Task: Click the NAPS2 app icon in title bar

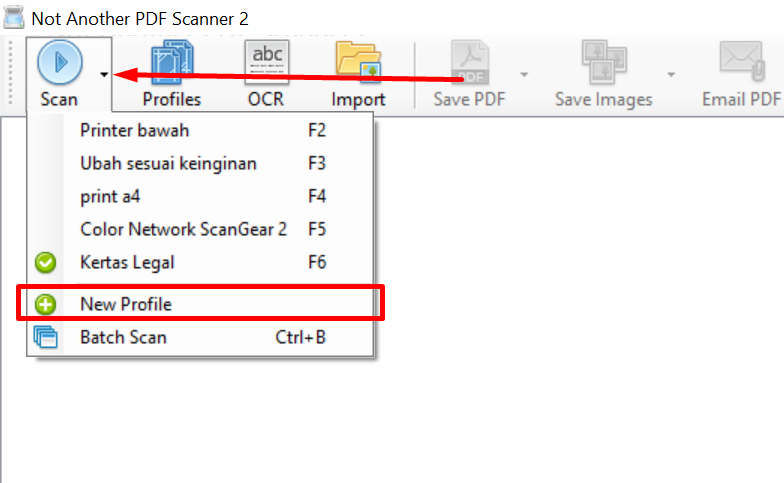Action: point(14,18)
